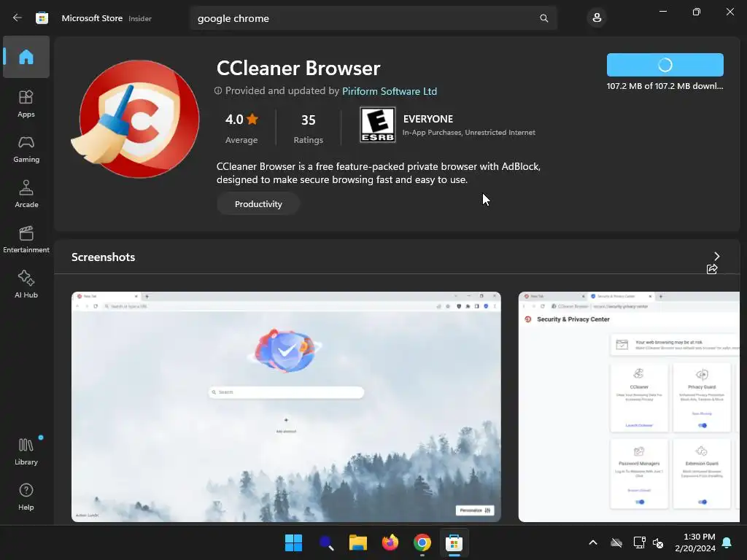This screenshot has width=747, height=560.
Task: Restore down the Store window
Action: tap(696, 12)
